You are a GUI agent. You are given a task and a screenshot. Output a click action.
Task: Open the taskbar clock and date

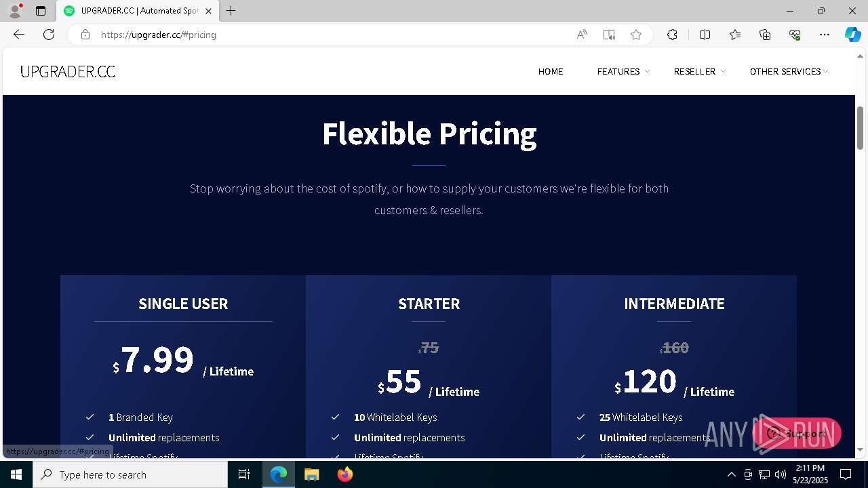tap(810, 474)
